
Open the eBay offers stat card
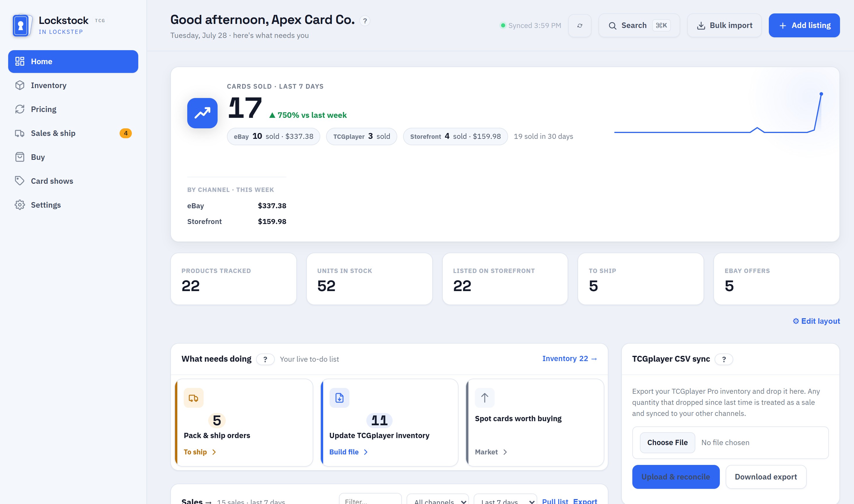pos(777,279)
